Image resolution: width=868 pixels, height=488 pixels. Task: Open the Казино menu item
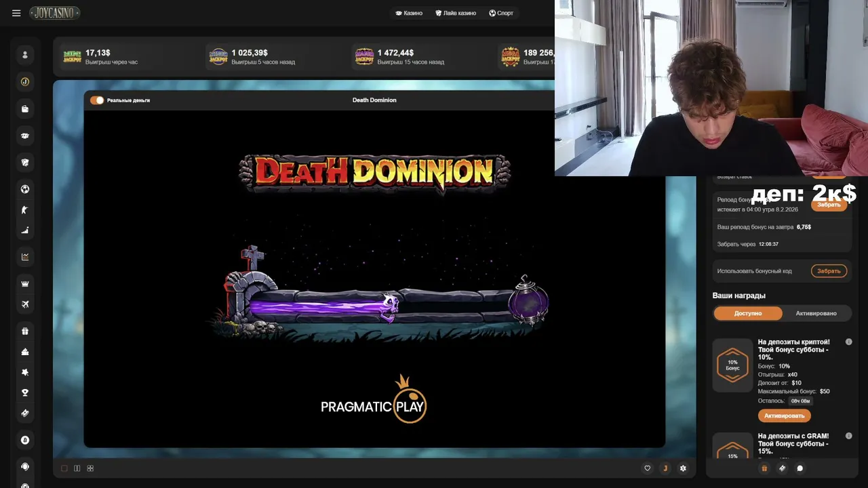[408, 13]
